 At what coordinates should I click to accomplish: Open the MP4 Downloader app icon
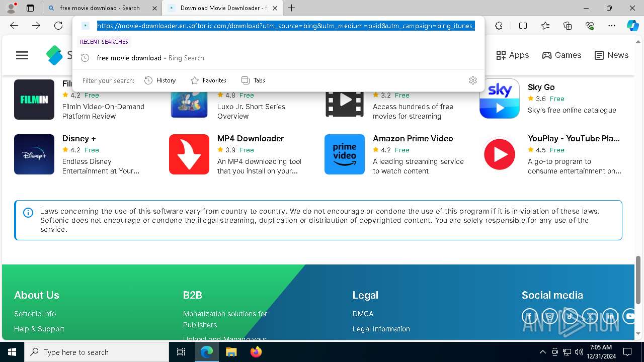[189, 154]
